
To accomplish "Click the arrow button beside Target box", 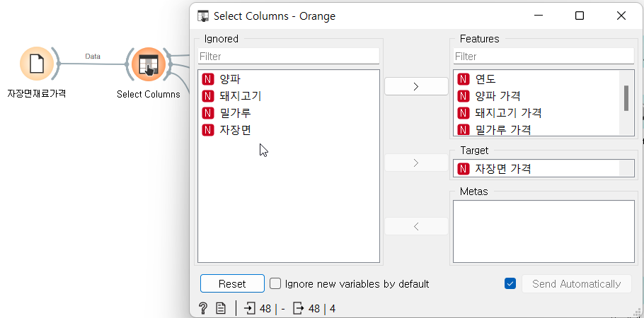I will click(416, 163).
